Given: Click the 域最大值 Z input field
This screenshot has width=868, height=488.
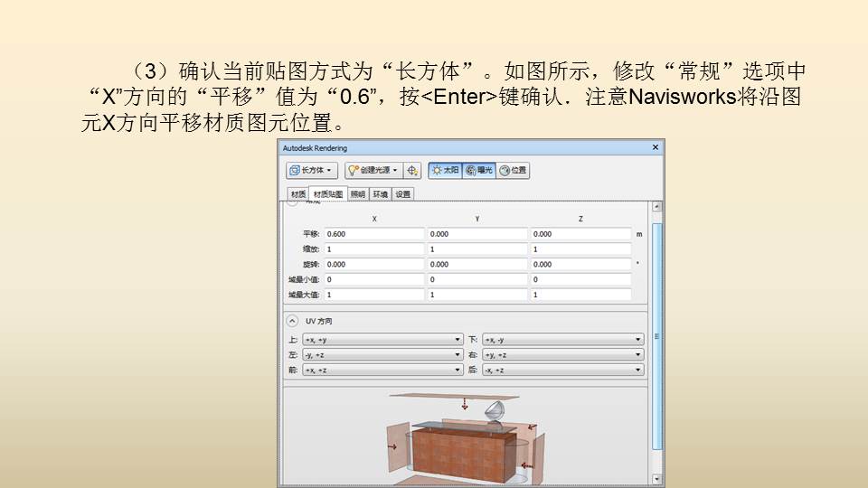Looking at the screenshot, I should click(x=580, y=295).
